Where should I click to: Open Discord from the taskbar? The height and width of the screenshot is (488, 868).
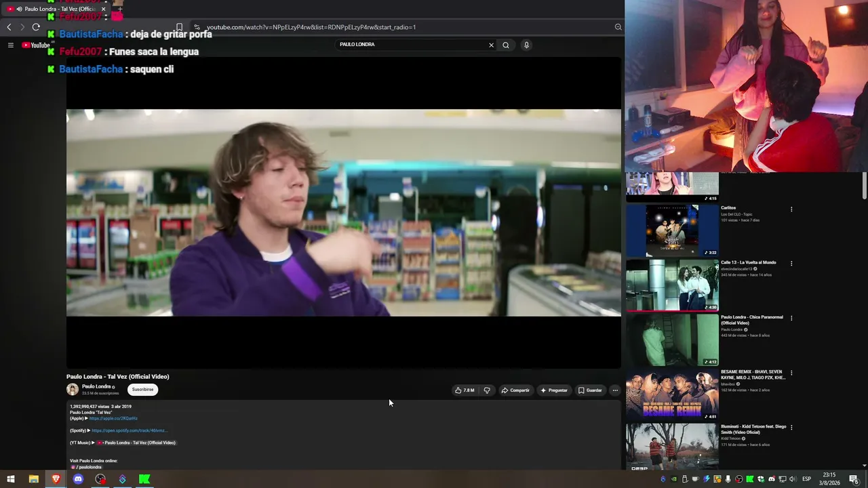(x=78, y=479)
